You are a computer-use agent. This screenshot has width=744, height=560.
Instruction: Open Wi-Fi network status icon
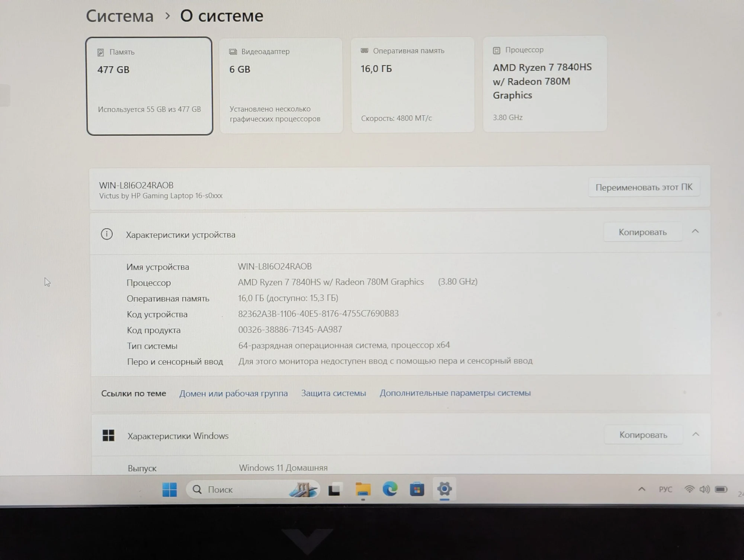pyautogui.click(x=689, y=489)
